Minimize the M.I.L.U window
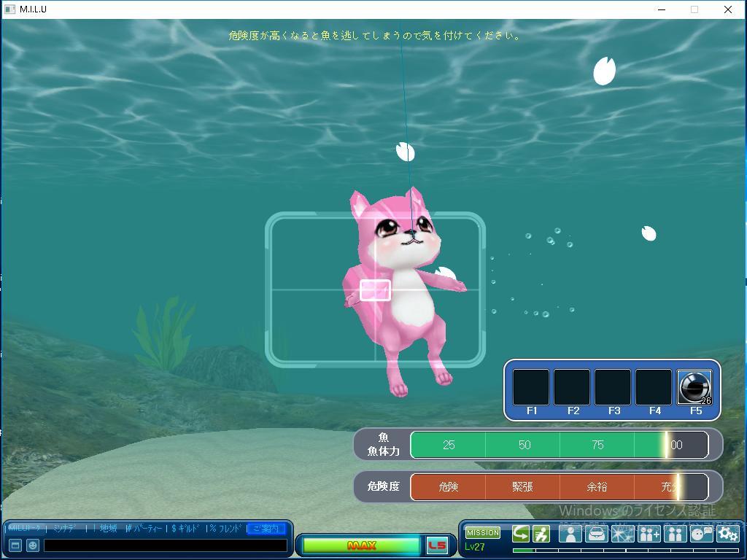This screenshot has height=560, width=747. pos(661,9)
